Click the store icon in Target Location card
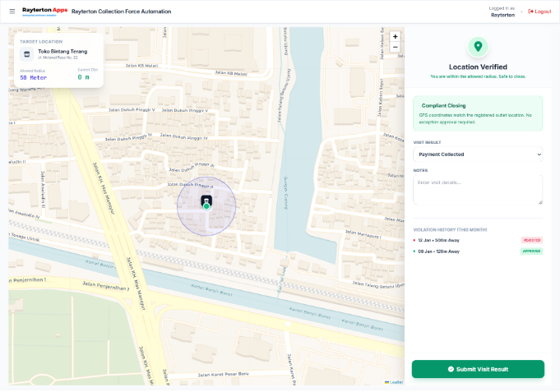The image size is (560, 392). (x=26, y=54)
